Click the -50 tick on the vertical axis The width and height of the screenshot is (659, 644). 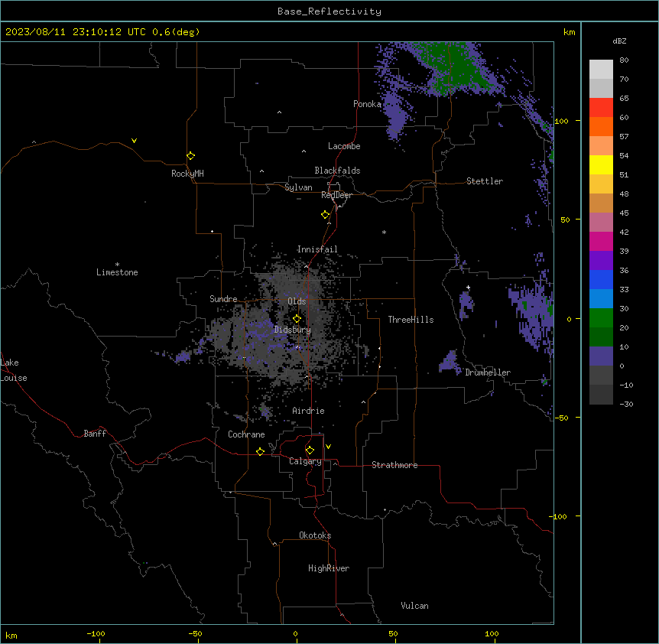[561, 418]
